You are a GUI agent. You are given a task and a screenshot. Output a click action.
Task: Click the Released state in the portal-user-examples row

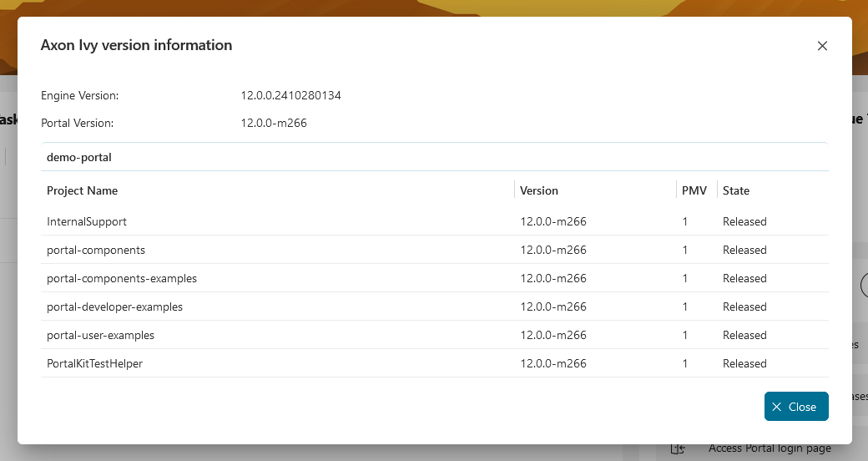coord(744,335)
